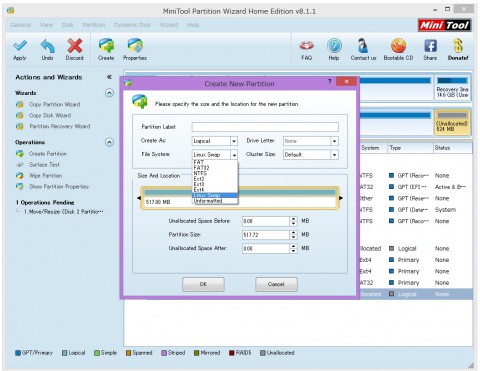Click the Cancel button
The width and height of the screenshot is (480, 371).
coord(276,284)
